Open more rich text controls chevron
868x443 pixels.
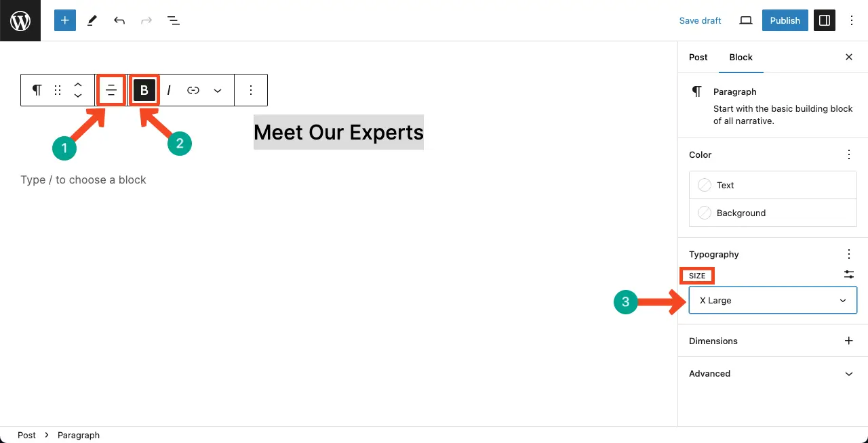218,90
